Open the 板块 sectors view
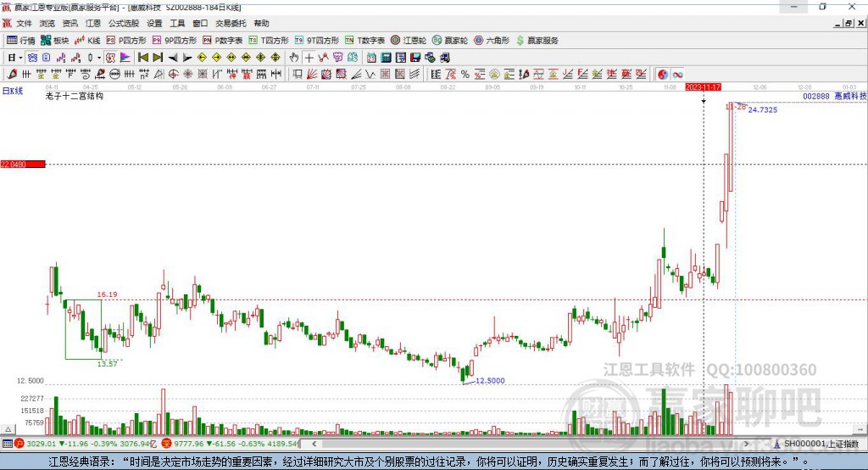 pos(54,41)
